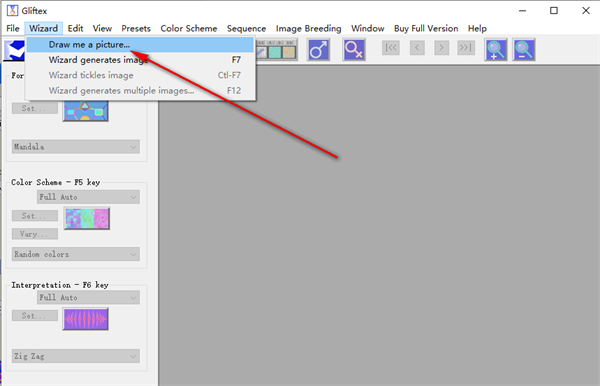The height and width of the screenshot is (386, 600).
Task: Click the zoom in magnifier icon
Action: coord(496,50)
